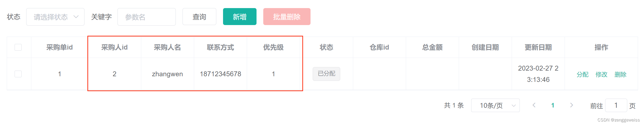Click the 采购单id column header
This screenshot has height=125, width=644.
(x=59, y=47)
